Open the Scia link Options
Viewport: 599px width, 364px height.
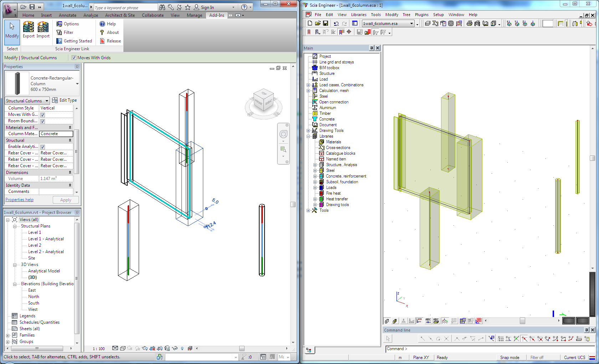pyautogui.click(x=68, y=24)
